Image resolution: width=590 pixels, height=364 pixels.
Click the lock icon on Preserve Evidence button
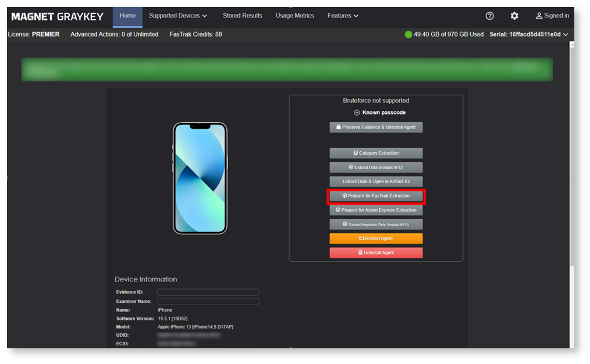339,127
